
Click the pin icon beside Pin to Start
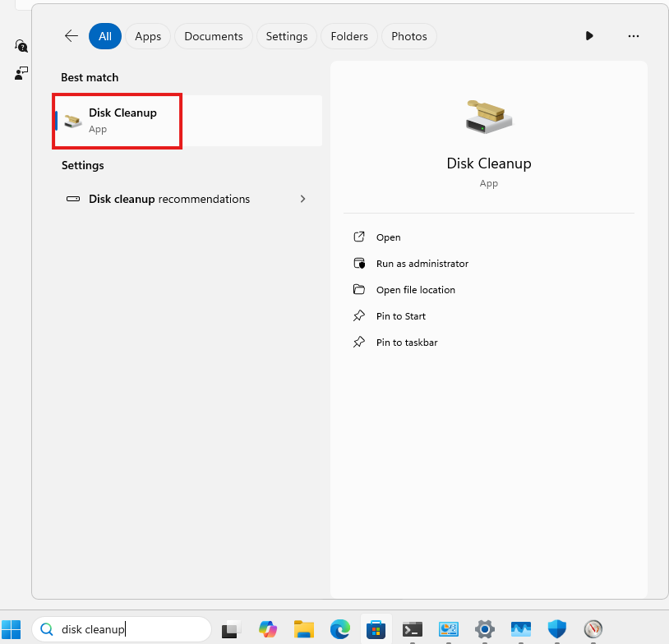click(359, 315)
